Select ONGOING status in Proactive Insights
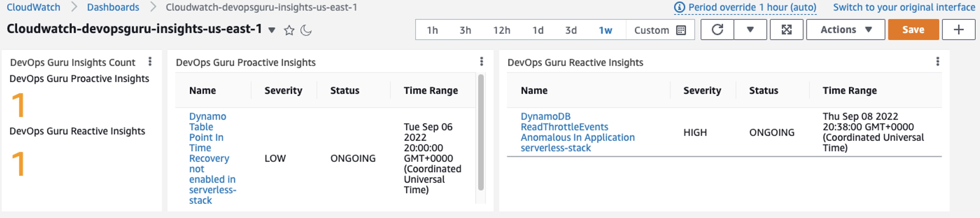 click(x=353, y=158)
